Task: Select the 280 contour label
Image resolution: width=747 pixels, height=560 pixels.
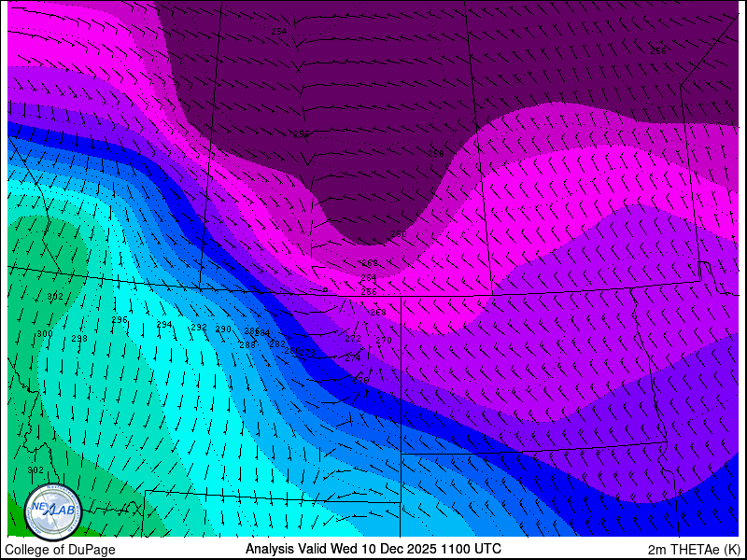Action: click(x=292, y=351)
